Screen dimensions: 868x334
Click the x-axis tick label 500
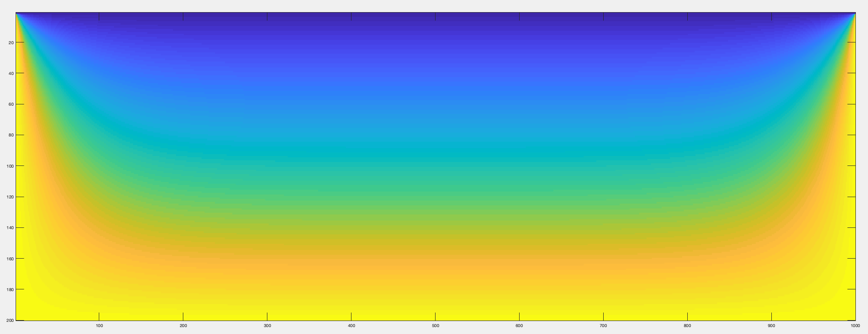[x=436, y=326]
